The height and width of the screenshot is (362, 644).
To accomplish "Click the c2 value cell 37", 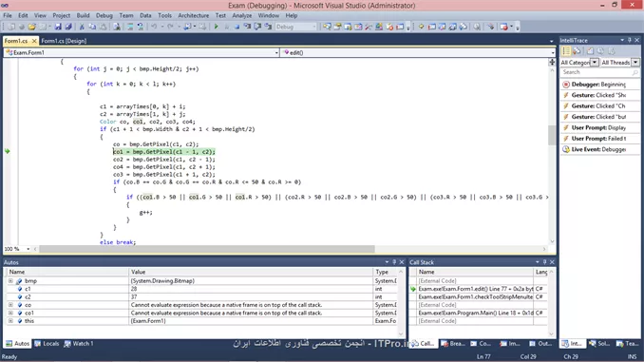I will [251, 297].
